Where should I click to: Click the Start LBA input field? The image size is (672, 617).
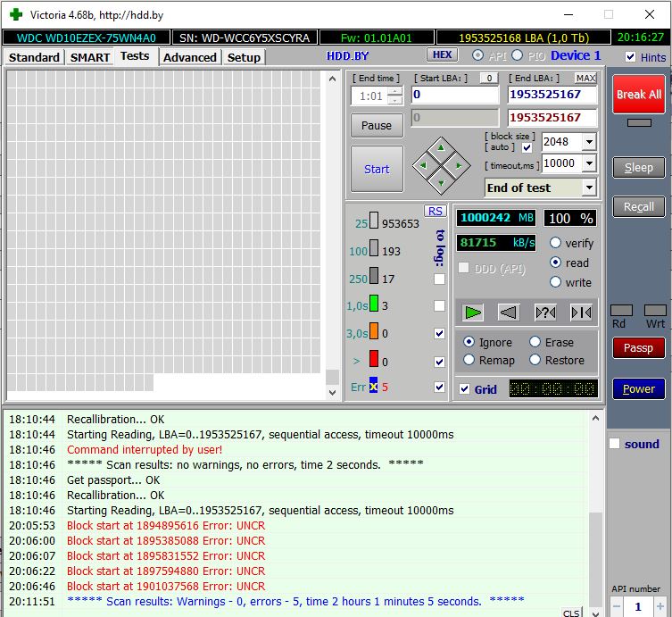455,95
